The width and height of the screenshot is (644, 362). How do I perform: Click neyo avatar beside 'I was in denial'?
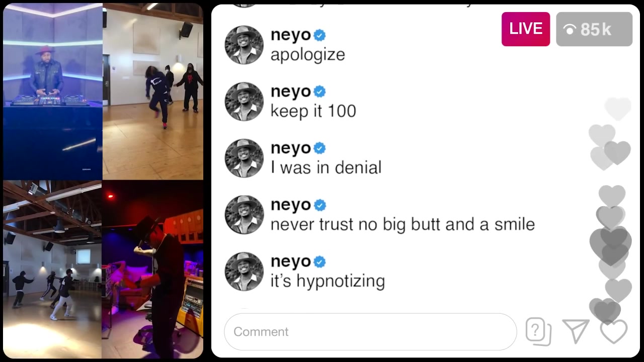click(x=244, y=158)
